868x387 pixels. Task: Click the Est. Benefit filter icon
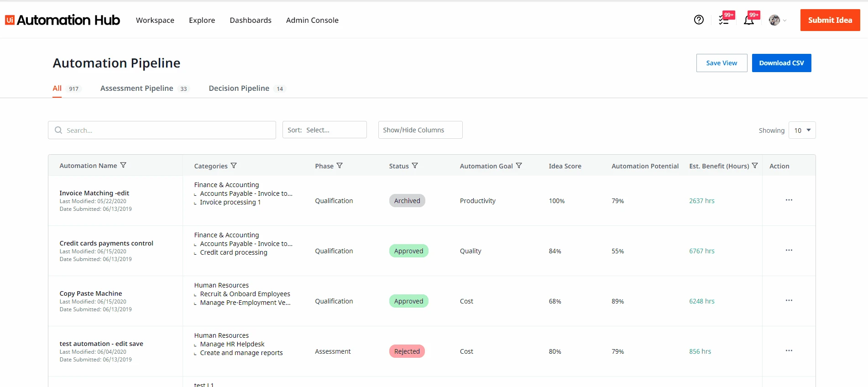pyautogui.click(x=755, y=166)
